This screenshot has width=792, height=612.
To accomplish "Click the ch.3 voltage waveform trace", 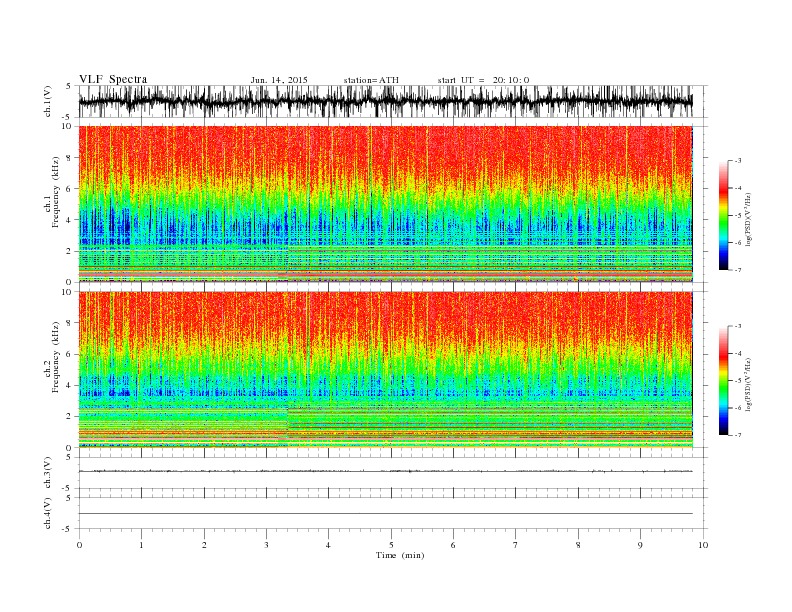I will (x=385, y=471).
